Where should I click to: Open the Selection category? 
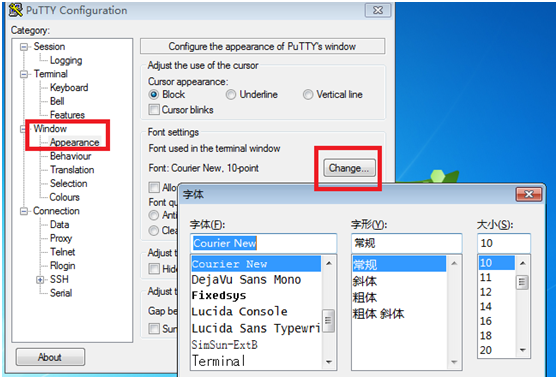pos(68,184)
